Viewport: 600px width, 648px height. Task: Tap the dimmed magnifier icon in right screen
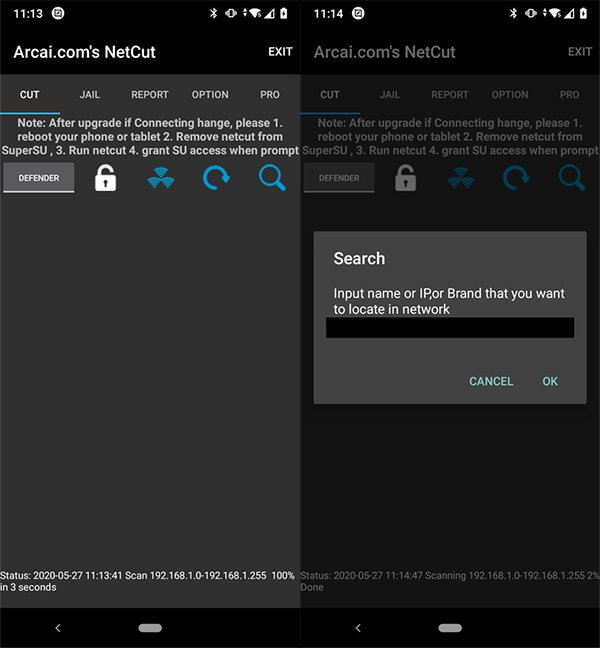tap(572, 178)
